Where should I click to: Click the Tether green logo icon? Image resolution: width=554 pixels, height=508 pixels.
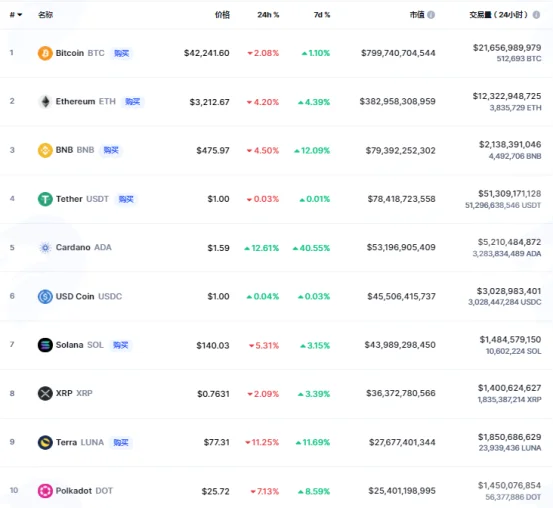45,199
